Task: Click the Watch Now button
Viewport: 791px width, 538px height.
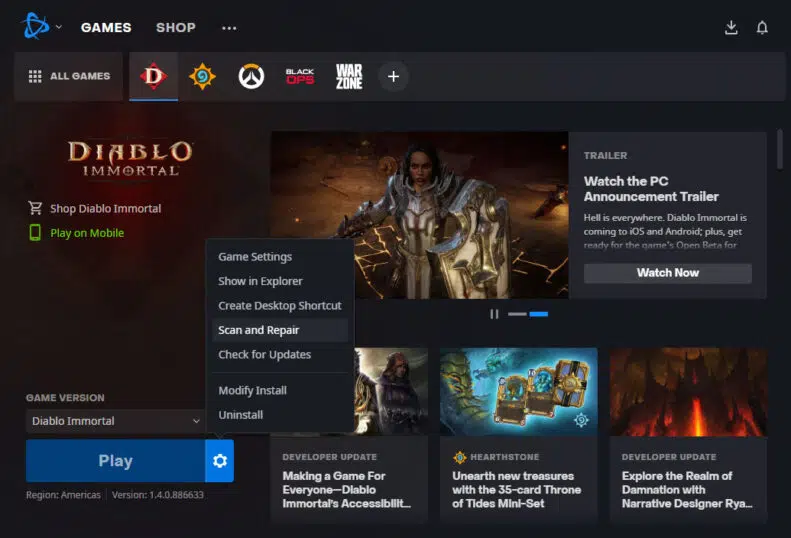Action: 668,273
